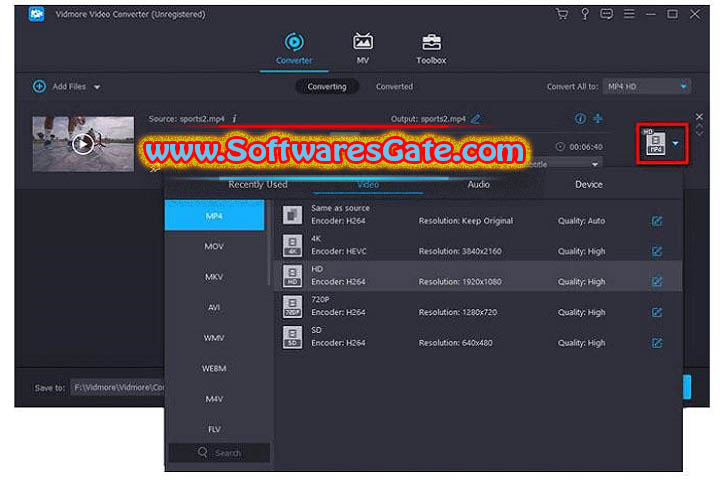The image size is (720, 480).
Task: Select FLV format in sidebar
Action: (x=214, y=429)
